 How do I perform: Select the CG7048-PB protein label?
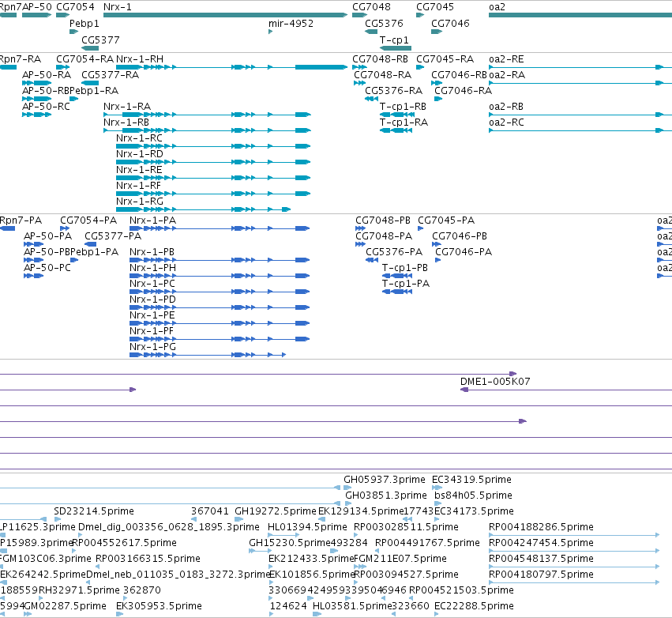coord(383,220)
